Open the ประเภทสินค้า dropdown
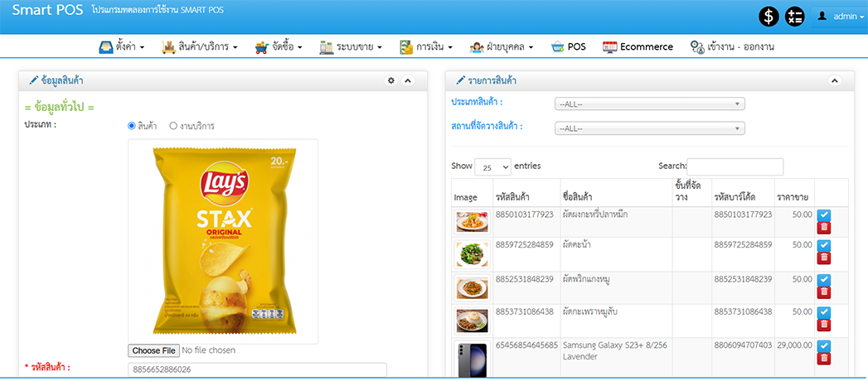Viewport: 868px width, 381px height. [650, 104]
